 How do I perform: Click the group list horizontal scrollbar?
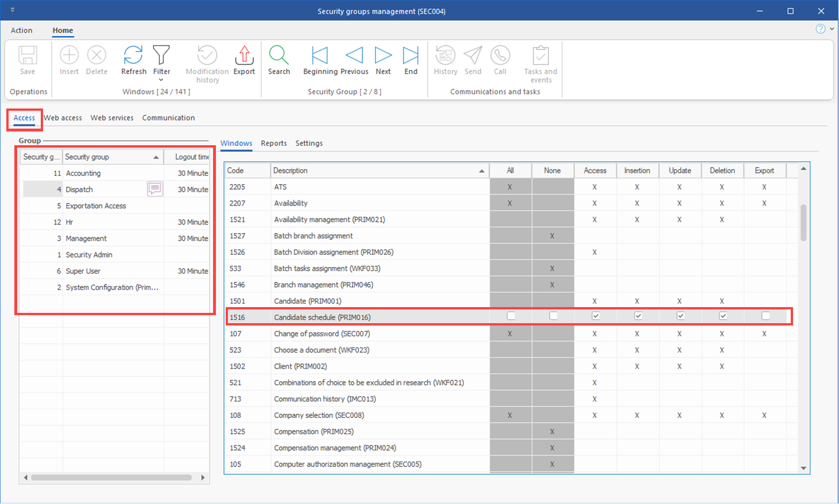click(x=111, y=478)
